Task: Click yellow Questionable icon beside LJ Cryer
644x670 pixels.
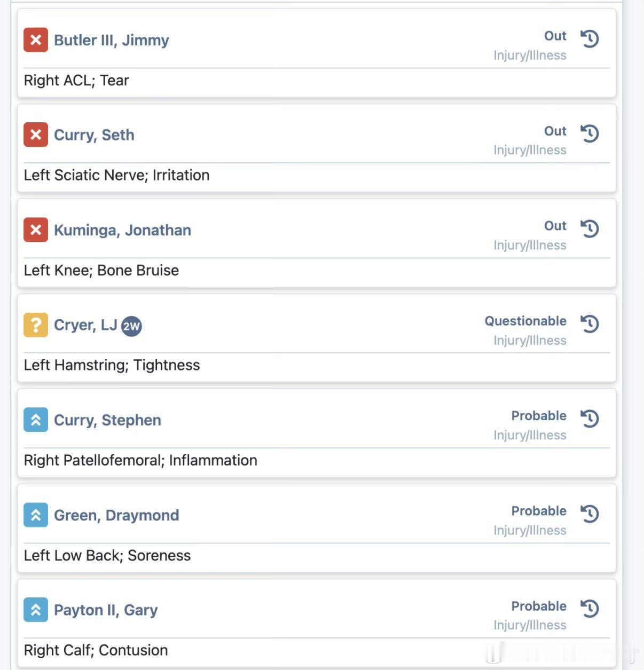Action: click(x=36, y=325)
